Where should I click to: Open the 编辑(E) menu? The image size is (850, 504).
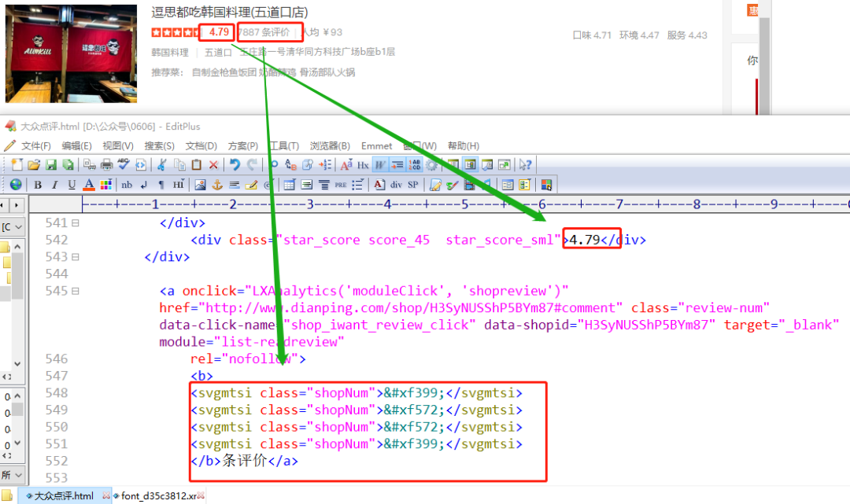(76, 146)
